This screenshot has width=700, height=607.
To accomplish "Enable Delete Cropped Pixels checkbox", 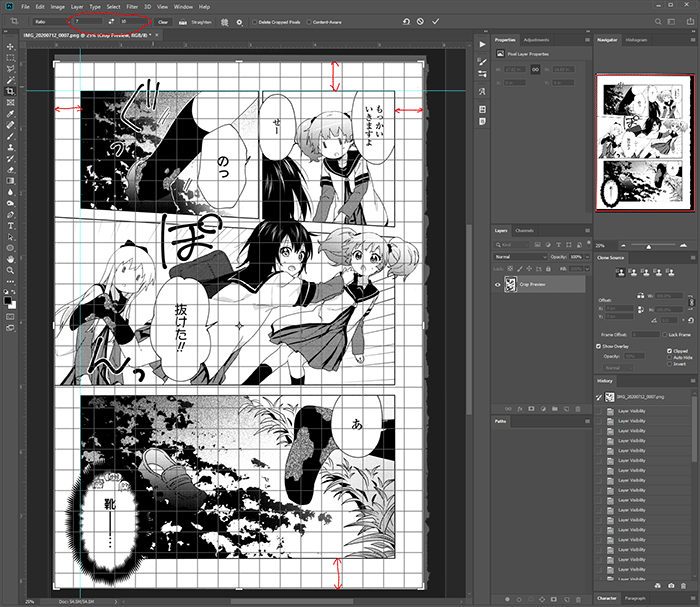I will click(x=255, y=21).
